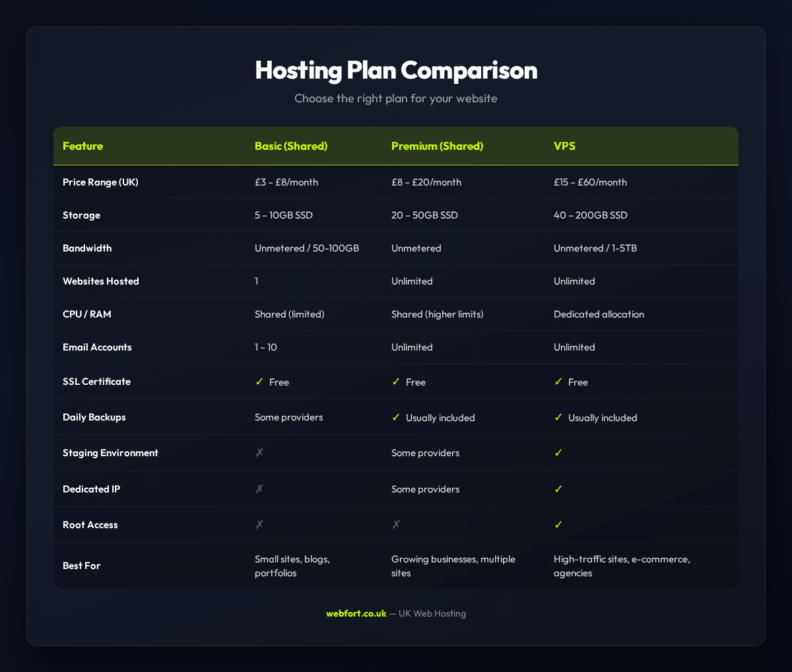This screenshot has height=672, width=792.
Task: Toggle the Dedicated IP cross for Basic
Action: pyautogui.click(x=259, y=488)
